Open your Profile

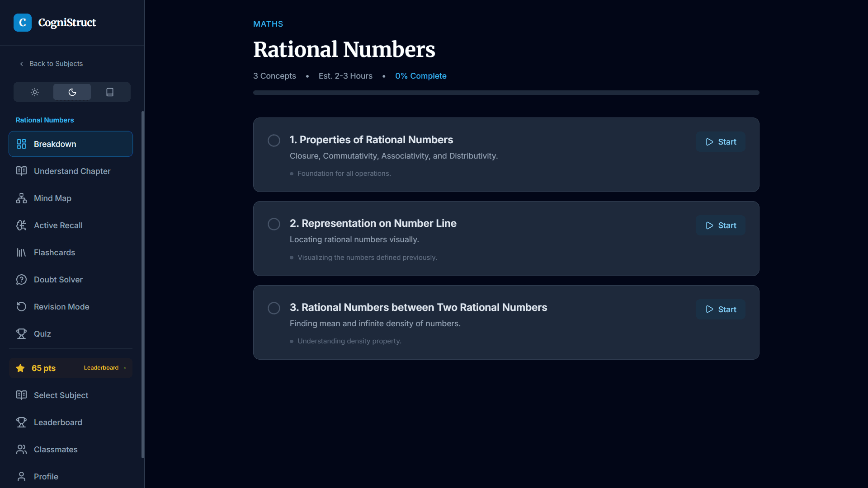pyautogui.click(x=46, y=476)
